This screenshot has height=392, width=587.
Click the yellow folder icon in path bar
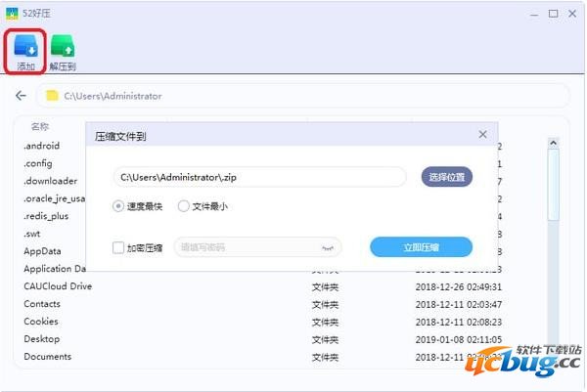[52, 96]
